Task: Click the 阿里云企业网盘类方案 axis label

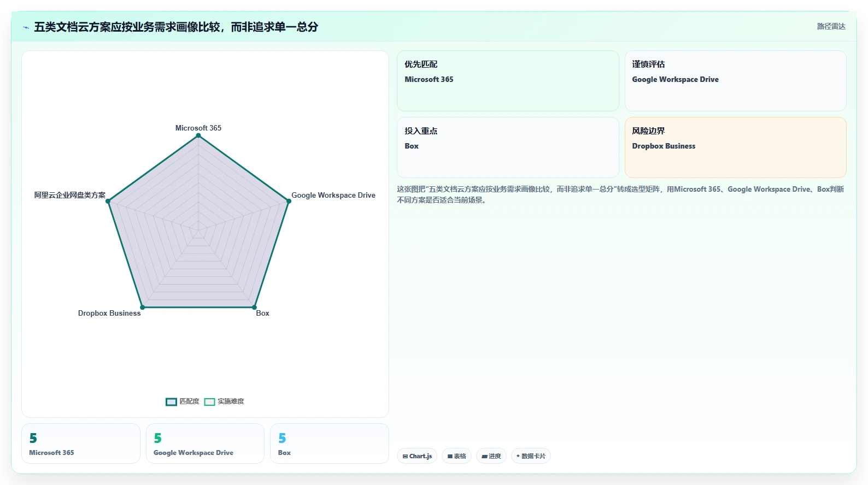Action: 70,195
